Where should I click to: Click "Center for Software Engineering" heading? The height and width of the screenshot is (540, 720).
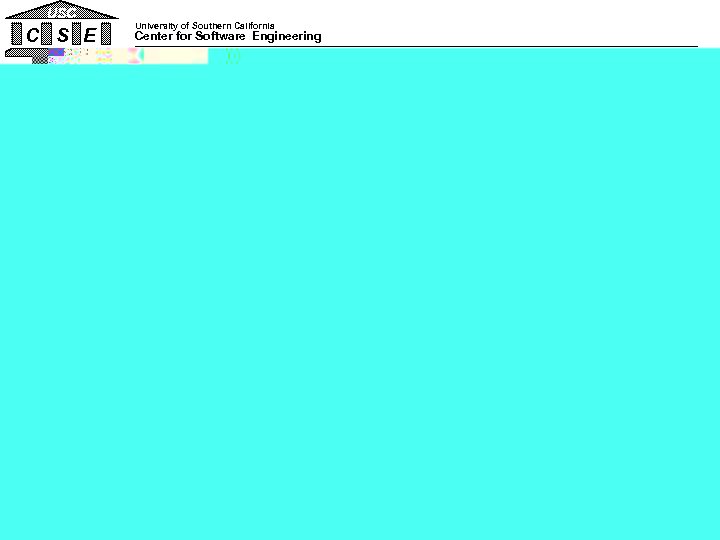[x=228, y=36]
